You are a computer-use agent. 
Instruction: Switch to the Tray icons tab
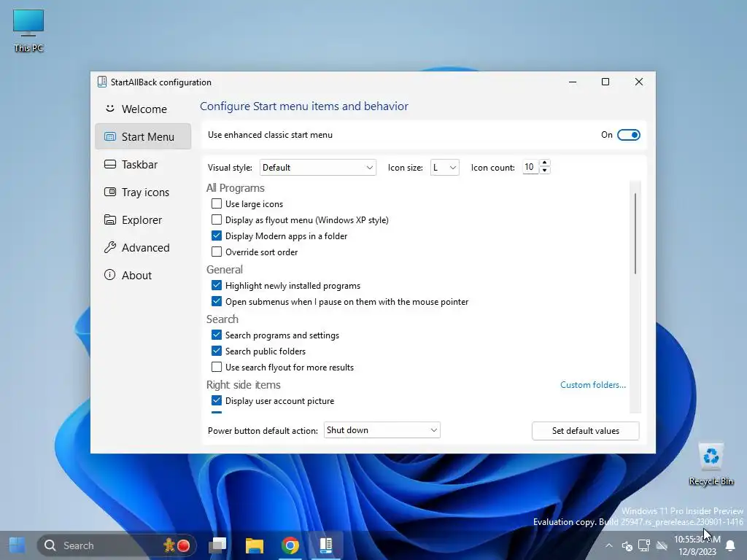pyautogui.click(x=143, y=192)
